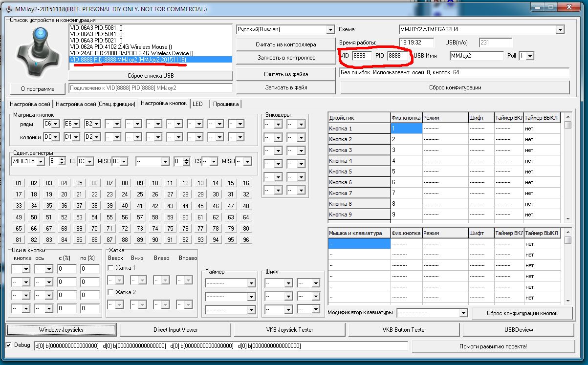Open VKB Button Tester
The width and height of the screenshot is (588, 365).
tap(404, 330)
